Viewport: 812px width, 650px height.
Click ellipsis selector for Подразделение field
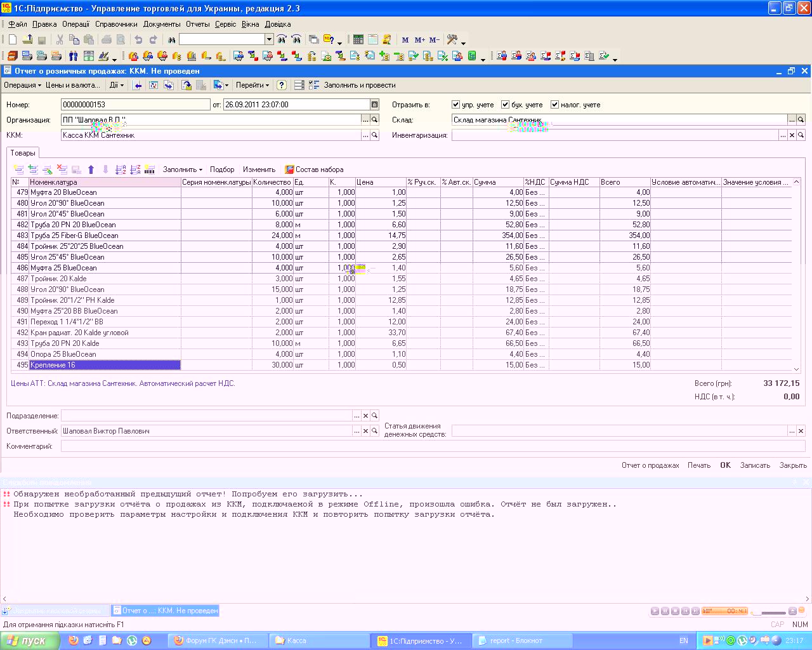tap(357, 416)
